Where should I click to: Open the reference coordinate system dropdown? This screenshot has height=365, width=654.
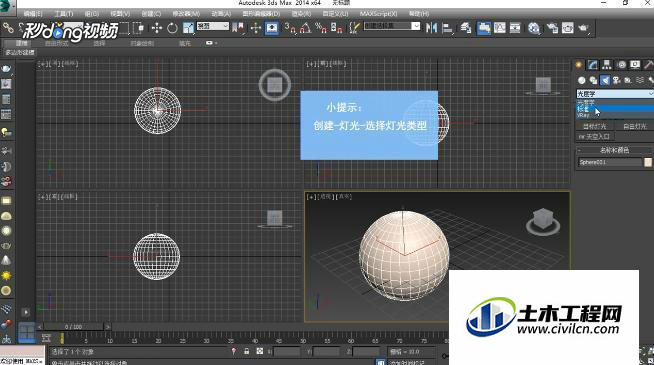pyautogui.click(x=213, y=26)
